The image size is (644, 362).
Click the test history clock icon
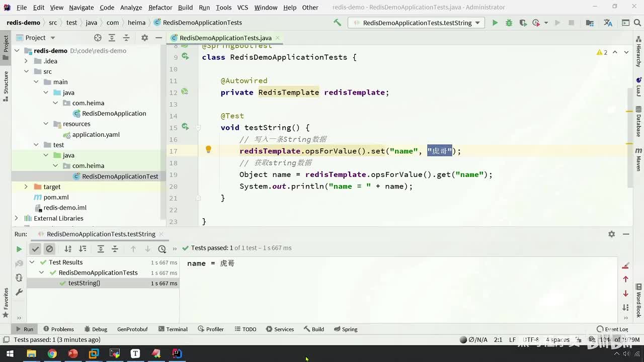click(x=162, y=249)
